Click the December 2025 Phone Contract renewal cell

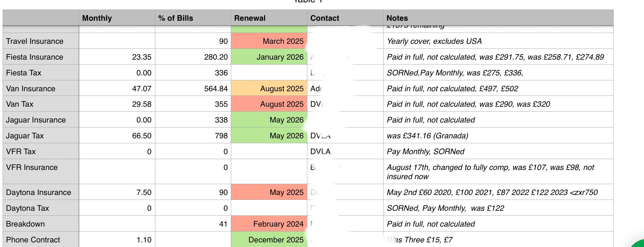click(269, 240)
